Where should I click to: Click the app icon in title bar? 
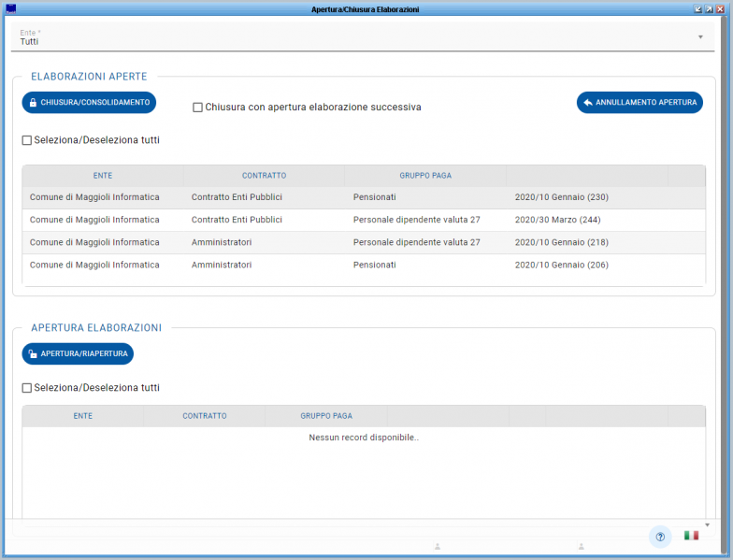10,8
